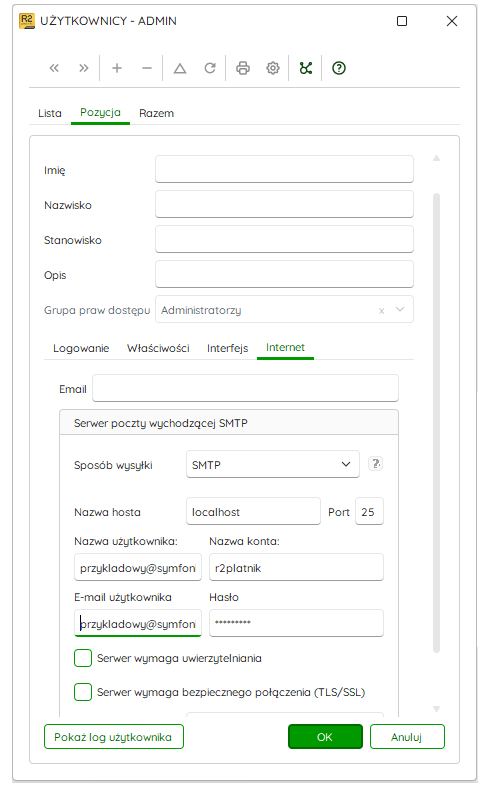Go to the first record with double left arrows
Image resolution: width=484 pixels, height=789 pixels.
[x=54, y=68]
